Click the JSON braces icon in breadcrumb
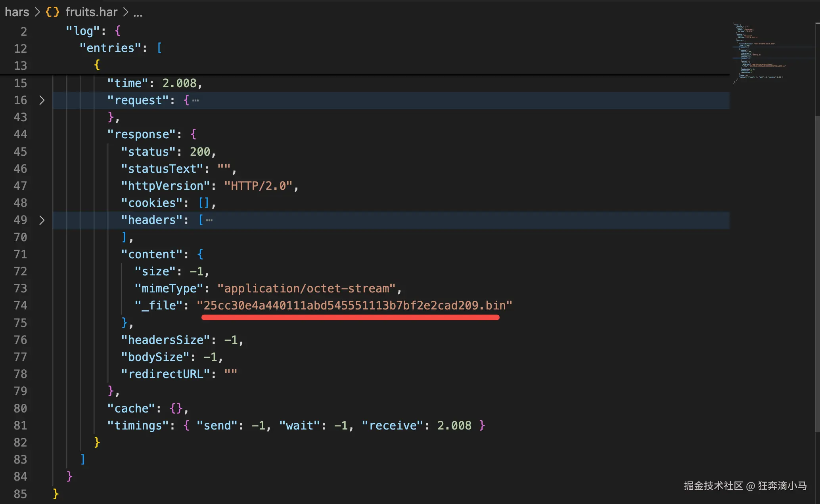Screen dimensions: 820x504 pos(52,12)
